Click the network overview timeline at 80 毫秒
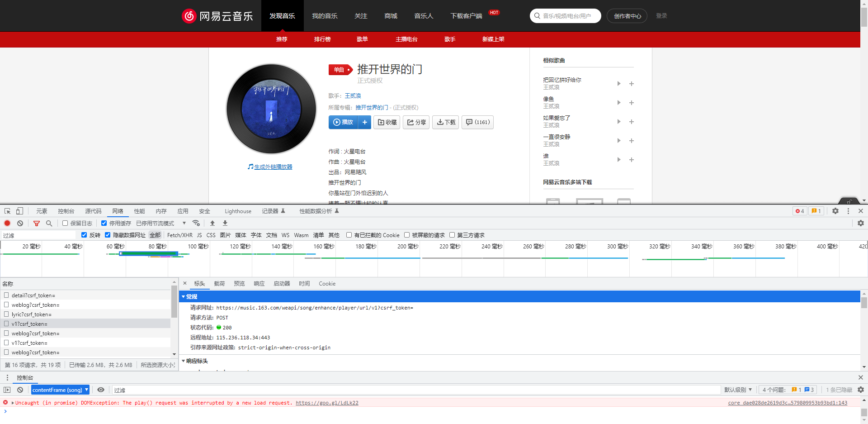Viewport: 868px width, 424px height. (x=157, y=246)
